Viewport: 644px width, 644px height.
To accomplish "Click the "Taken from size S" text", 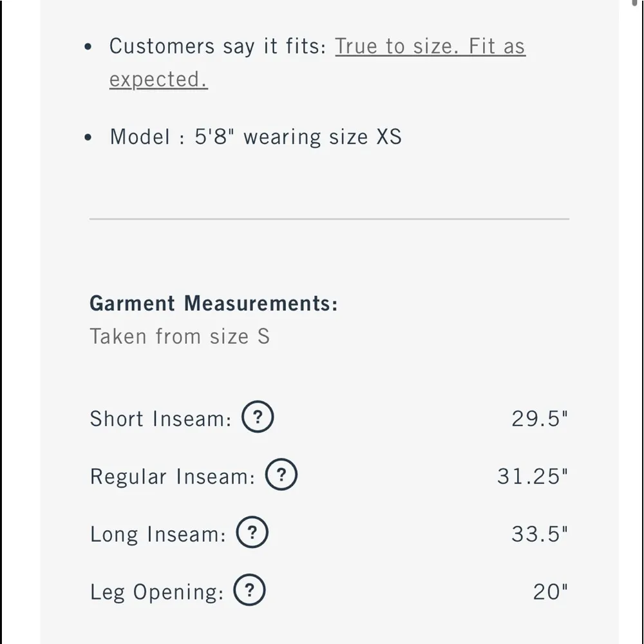I will coord(180,336).
